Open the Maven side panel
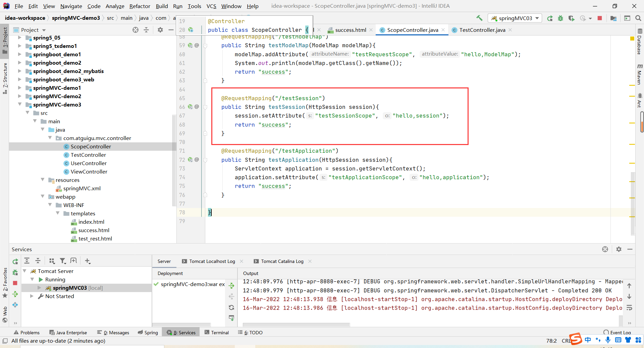The height and width of the screenshot is (348, 644). 639,74
